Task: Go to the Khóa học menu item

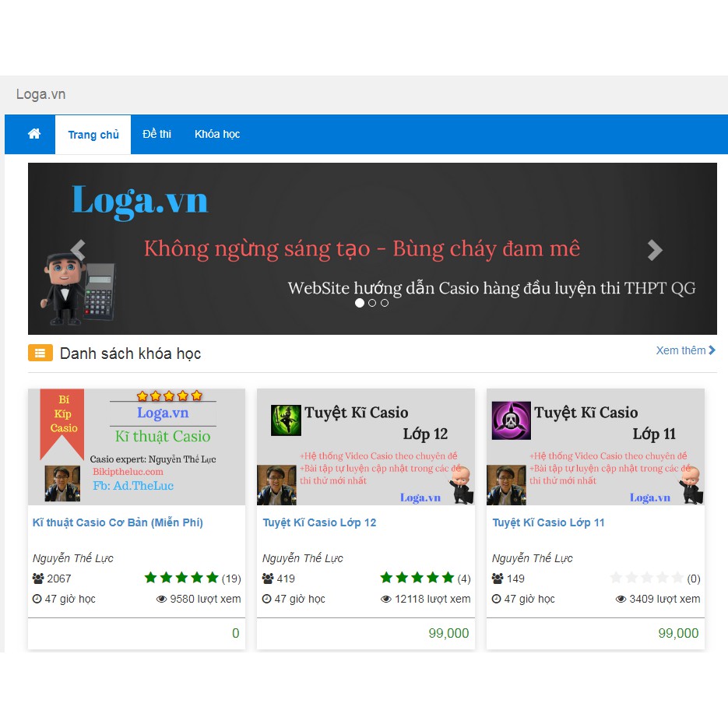Action: 217,134
